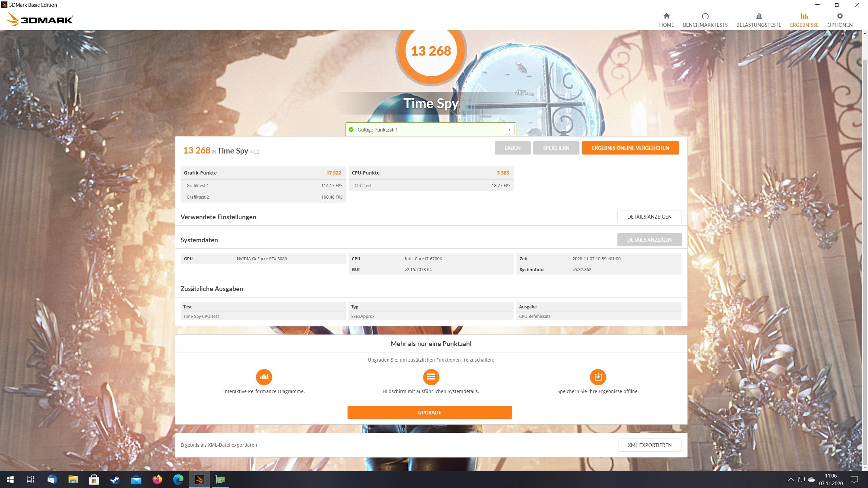This screenshot has height=488, width=868.
Task: Compare result online with Ergebnis Online Vergleichen
Action: [630, 148]
